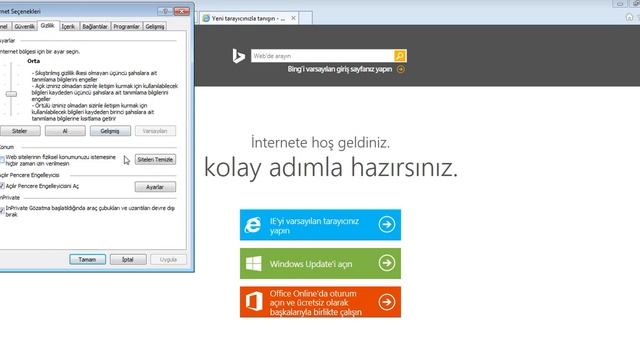Click the 'Orta' privacy level label

pyautogui.click(x=33, y=61)
